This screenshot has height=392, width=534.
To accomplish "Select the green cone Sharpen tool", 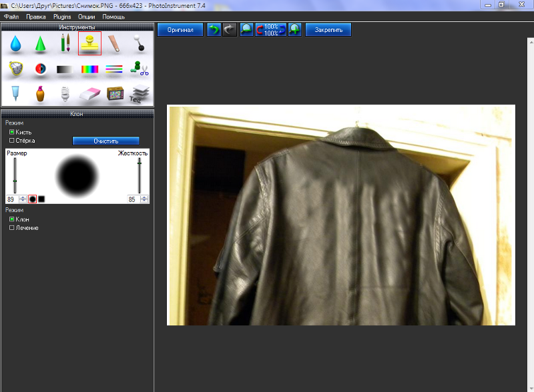I will [x=40, y=44].
